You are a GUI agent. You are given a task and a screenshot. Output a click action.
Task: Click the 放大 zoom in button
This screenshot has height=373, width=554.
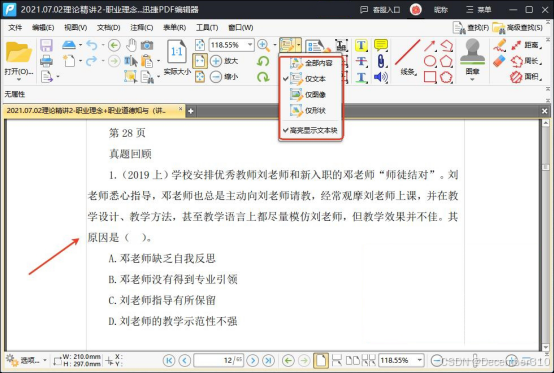point(224,61)
